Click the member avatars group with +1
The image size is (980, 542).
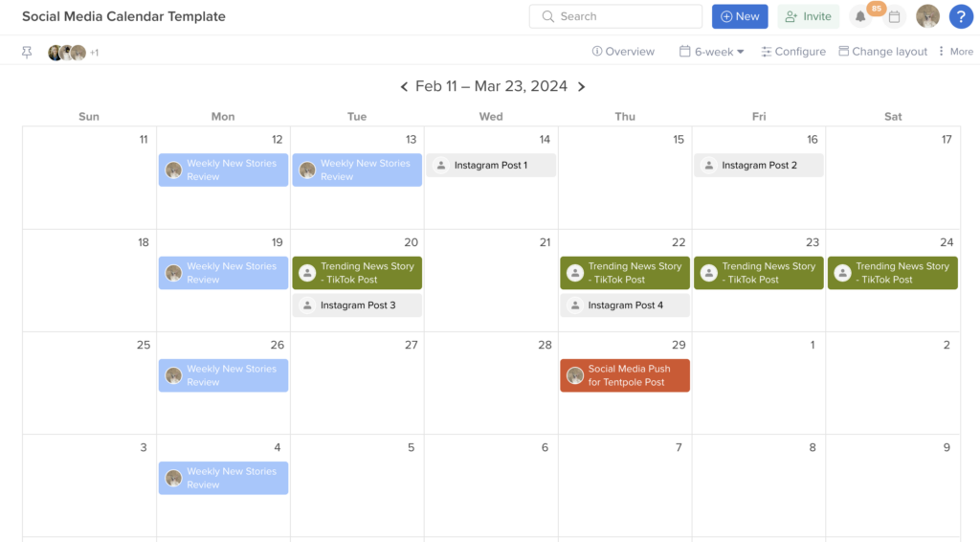click(x=73, y=53)
